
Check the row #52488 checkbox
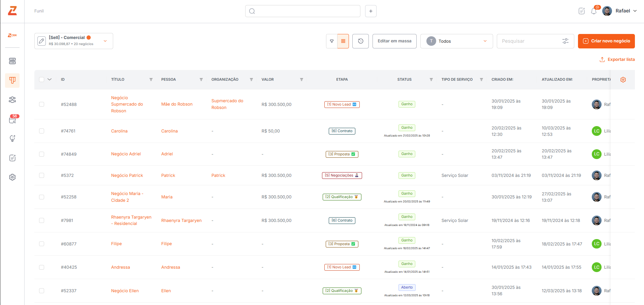coord(41,104)
